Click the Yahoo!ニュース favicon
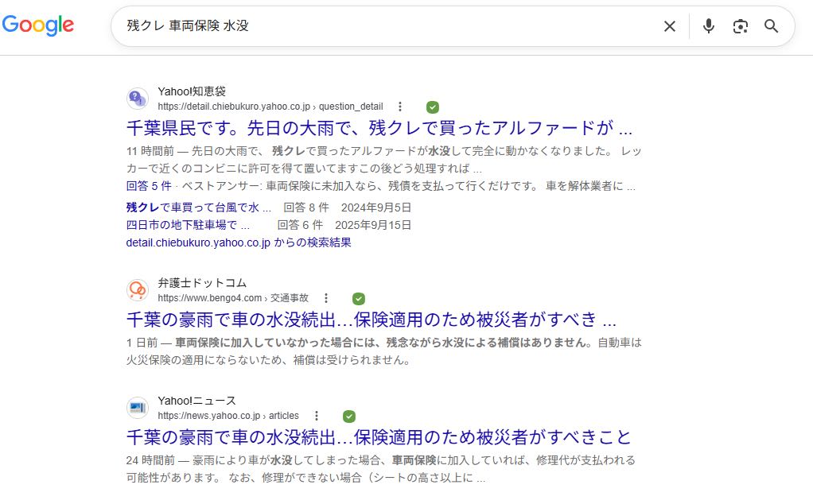This screenshot has height=504, width=813. [138, 408]
